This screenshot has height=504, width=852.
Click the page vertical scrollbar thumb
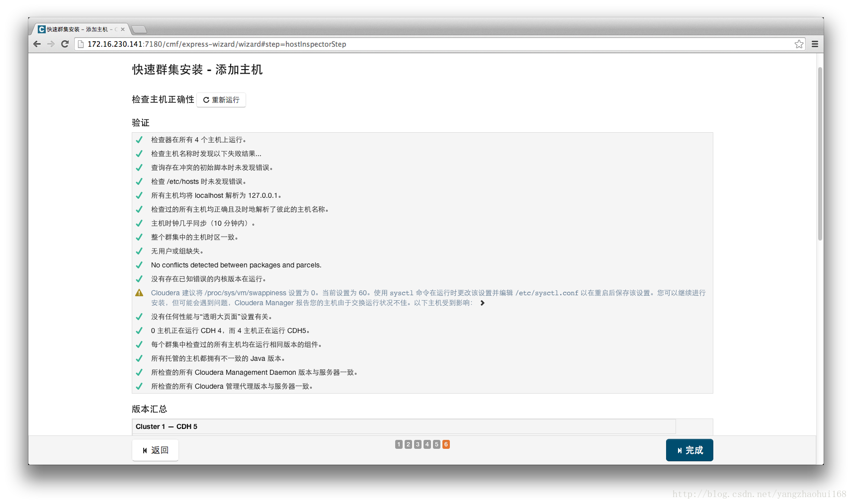click(x=820, y=154)
